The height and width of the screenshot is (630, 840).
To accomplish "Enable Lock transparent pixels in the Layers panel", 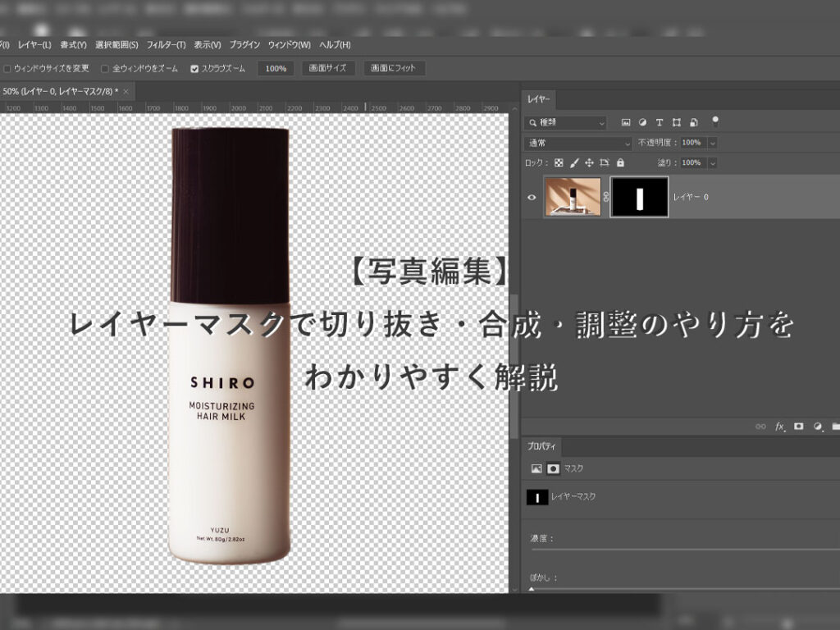I will click(x=559, y=162).
